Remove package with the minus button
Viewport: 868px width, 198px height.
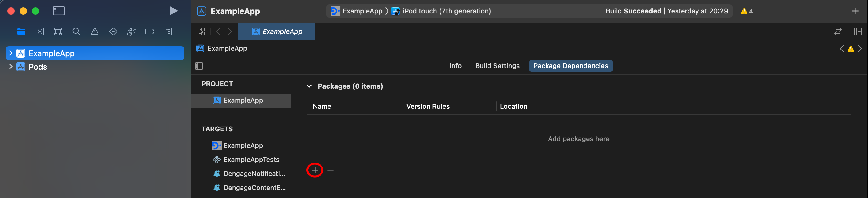click(330, 170)
